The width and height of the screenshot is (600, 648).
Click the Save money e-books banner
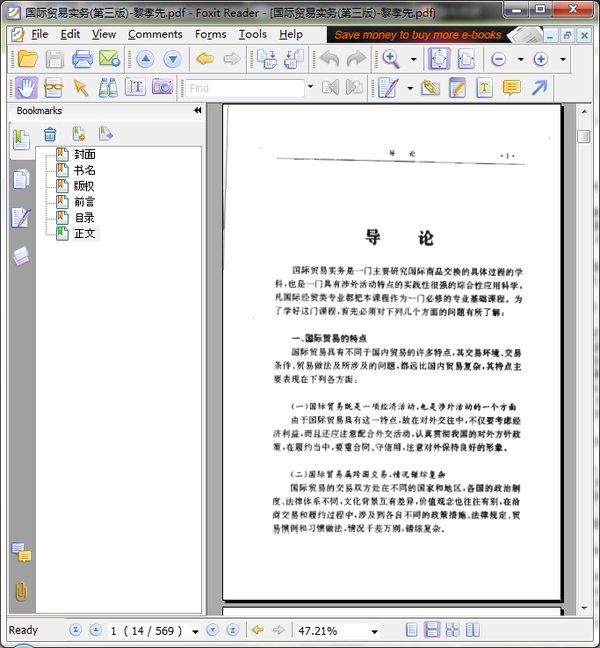pos(434,35)
